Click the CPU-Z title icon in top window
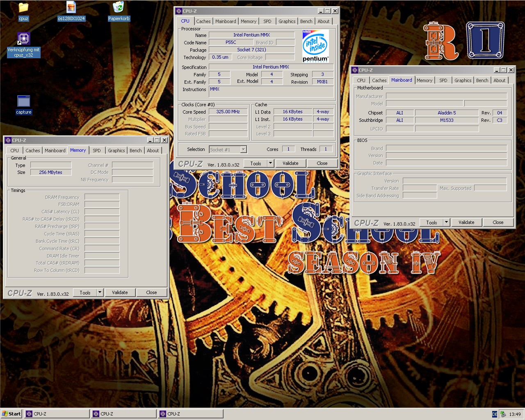 [x=179, y=11]
